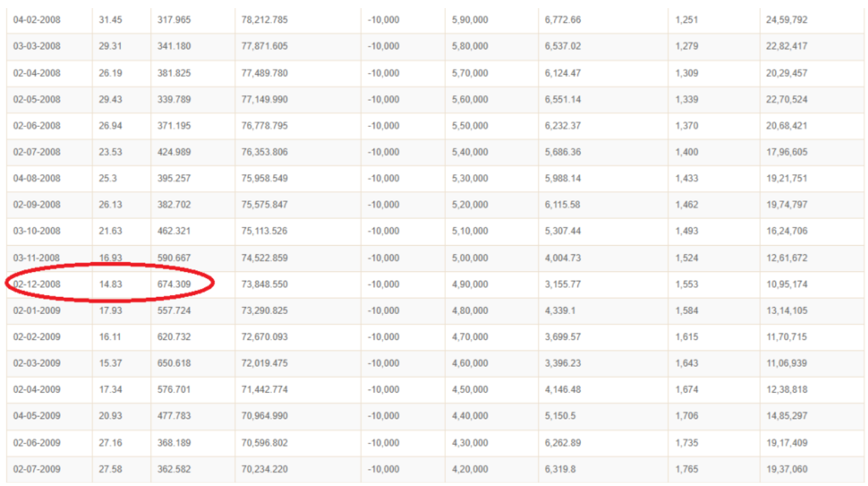Click the 04-02-2008 date cell
This screenshot has height=486, width=868.
click(x=37, y=20)
